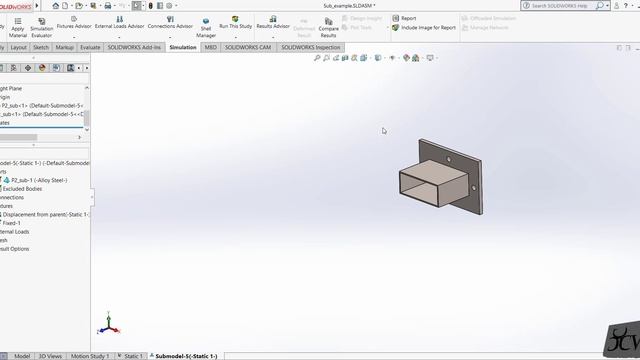Viewport: 640px width, 360px height.
Task: Open Display Style cube icon
Action: click(378, 58)
